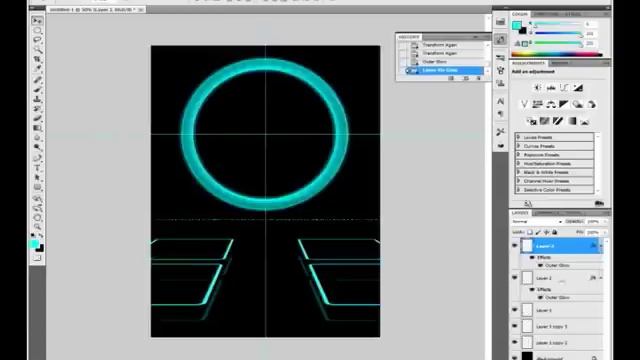640x360 pixels.
Task: Select the Hand tool
Action: click(x=37, y=218)
